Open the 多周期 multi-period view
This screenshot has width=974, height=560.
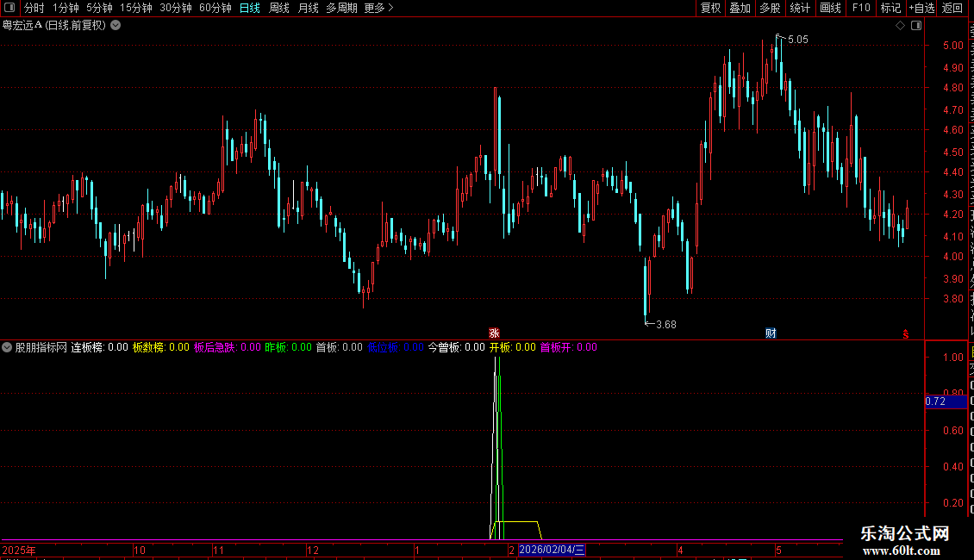click(x=341, y=8)
